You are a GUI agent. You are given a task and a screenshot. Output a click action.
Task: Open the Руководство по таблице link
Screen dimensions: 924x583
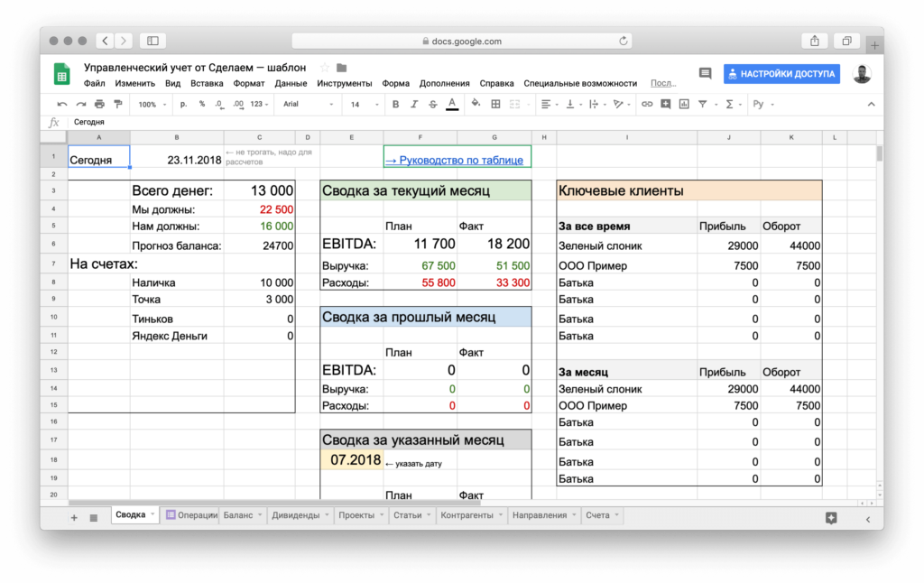454,161
